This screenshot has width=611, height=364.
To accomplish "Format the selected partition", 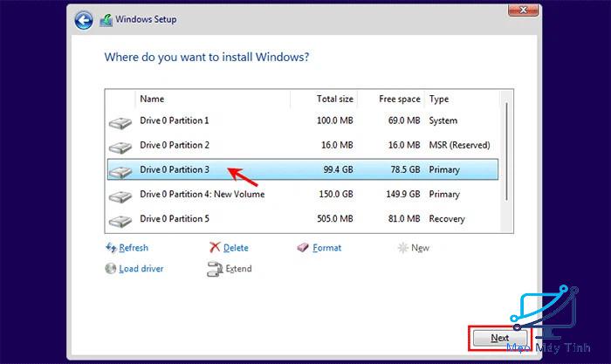I will pos(327,248).
